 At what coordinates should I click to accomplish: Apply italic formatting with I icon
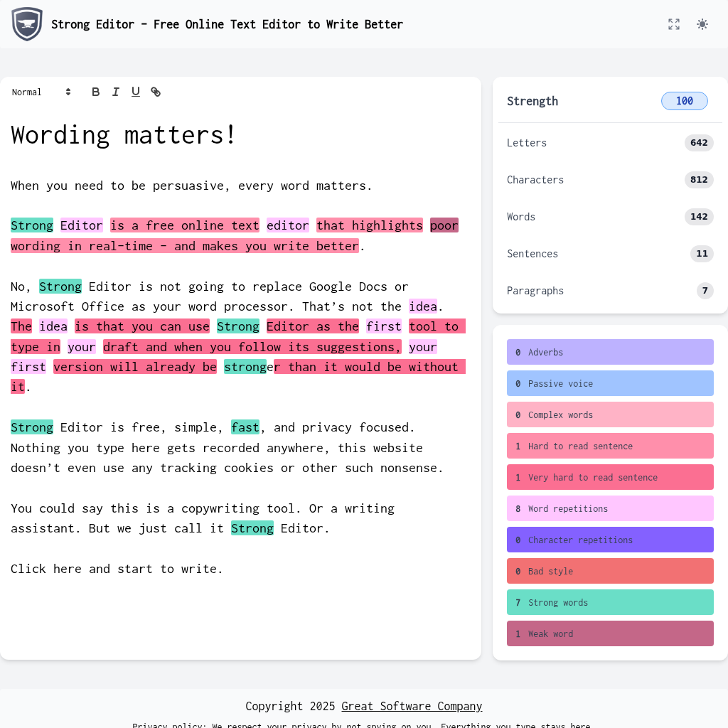[x=116, y=92]
